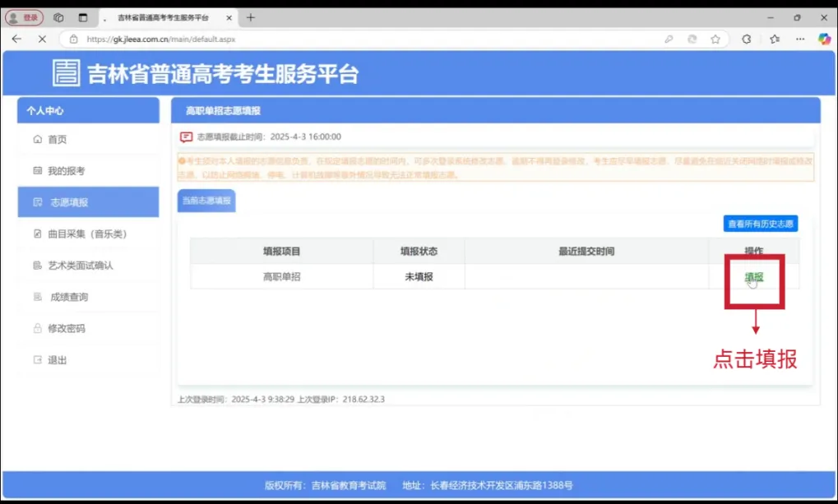The height and width of the screenshot is (504, 838).
Task: Click the browser back arrow
Action: click(16, 39)
